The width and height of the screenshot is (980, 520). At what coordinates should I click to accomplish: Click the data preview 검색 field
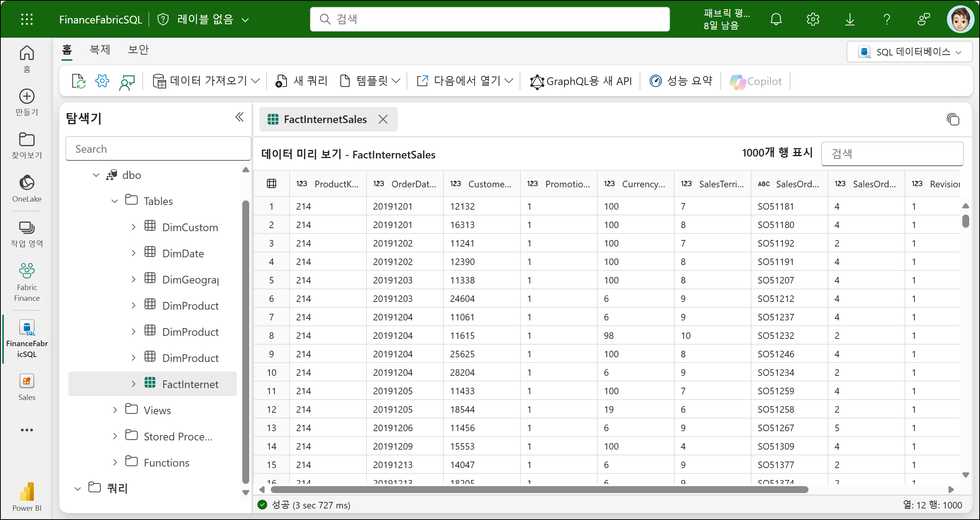892,154
